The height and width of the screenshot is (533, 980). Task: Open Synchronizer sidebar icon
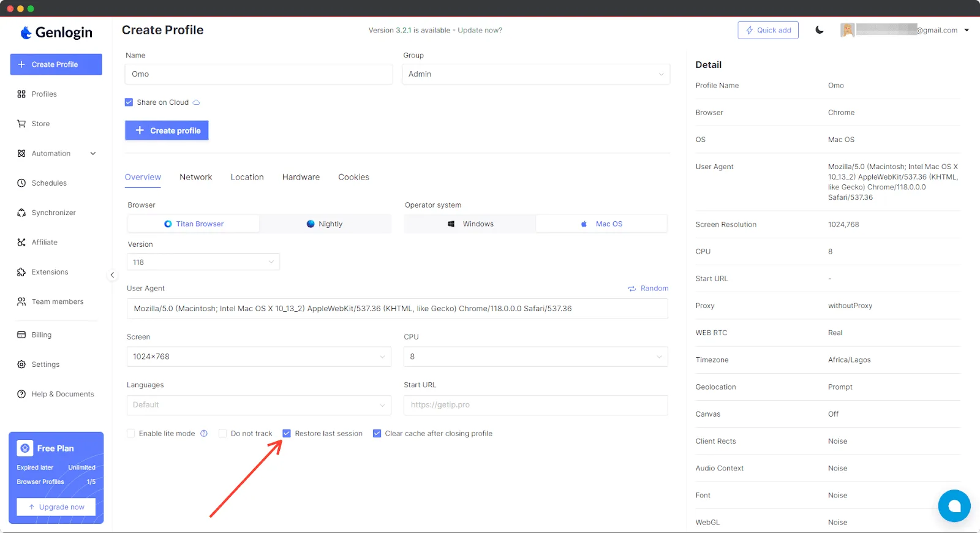(x=21, y=213)
